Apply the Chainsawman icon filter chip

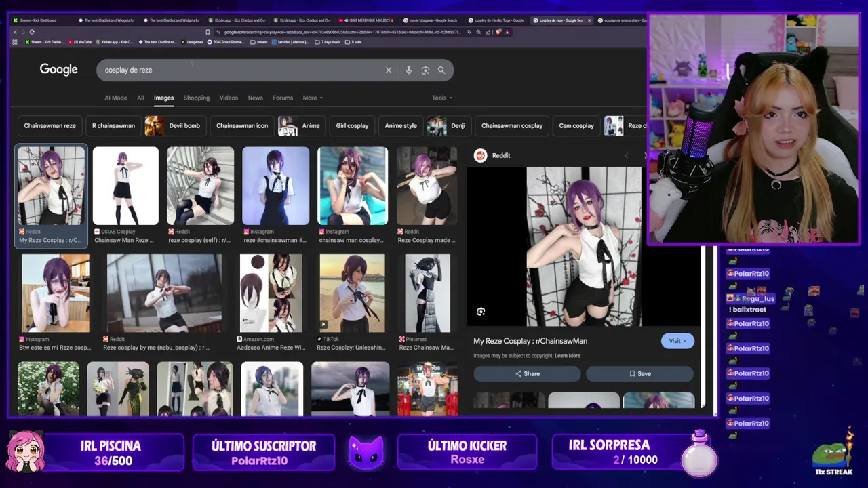242,125
